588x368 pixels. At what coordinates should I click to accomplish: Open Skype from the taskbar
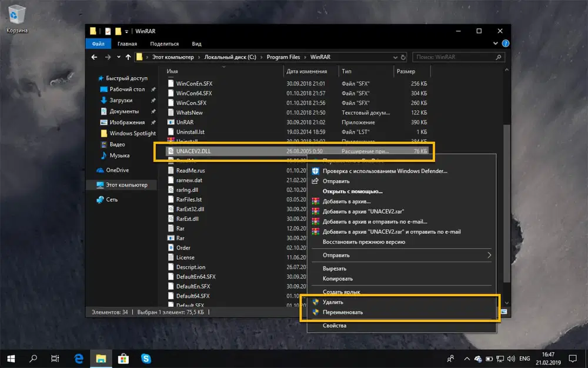click(x=145, y=357)
